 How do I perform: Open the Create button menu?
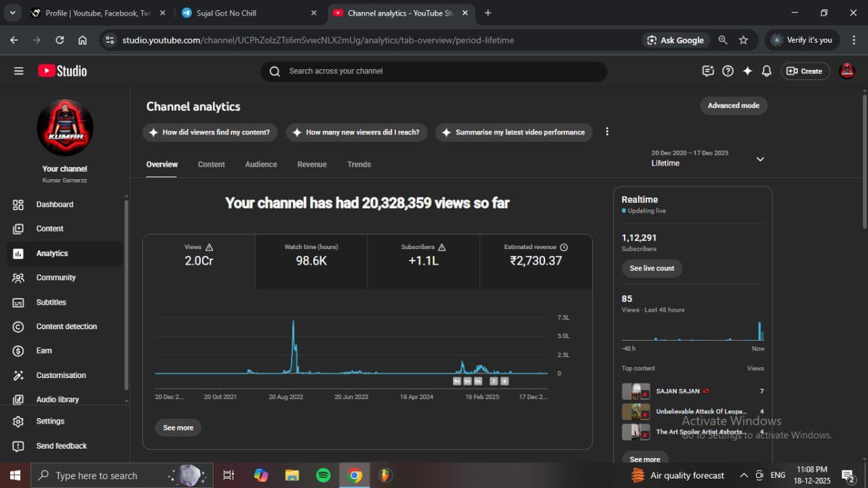click(805, 71)
